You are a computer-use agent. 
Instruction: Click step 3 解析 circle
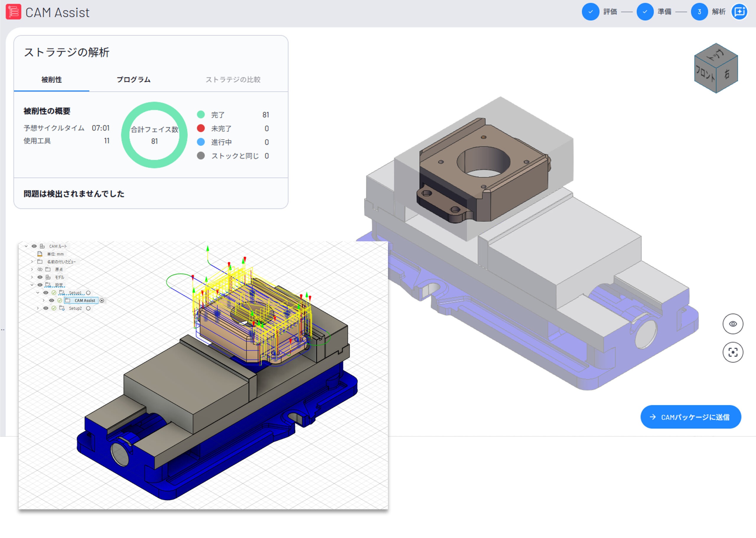tap(699, 12)
